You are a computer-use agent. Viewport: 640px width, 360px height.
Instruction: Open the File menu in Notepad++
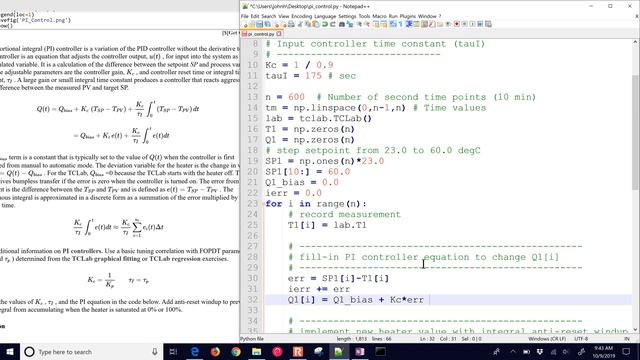coord(244,16)
